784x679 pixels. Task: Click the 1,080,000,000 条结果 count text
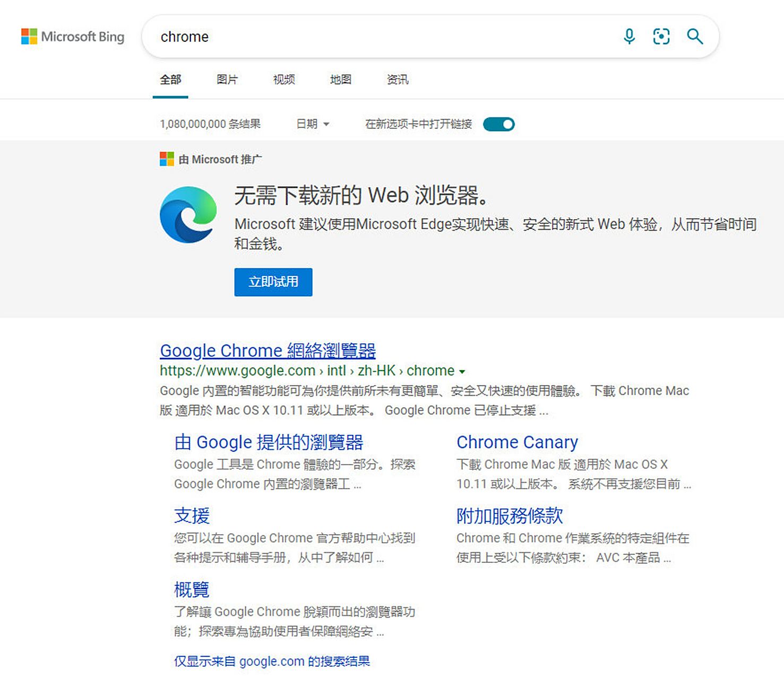point(210,124)
